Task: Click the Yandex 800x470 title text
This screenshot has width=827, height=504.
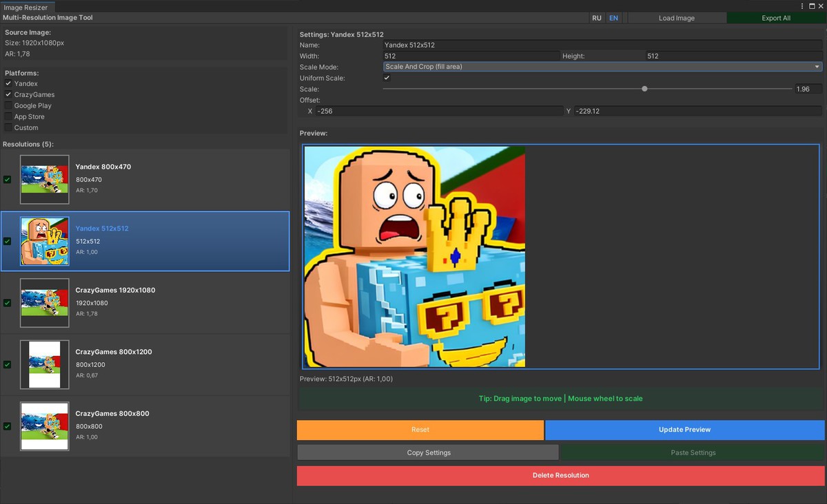Action: pyautogui.click(x=103, y=167)
